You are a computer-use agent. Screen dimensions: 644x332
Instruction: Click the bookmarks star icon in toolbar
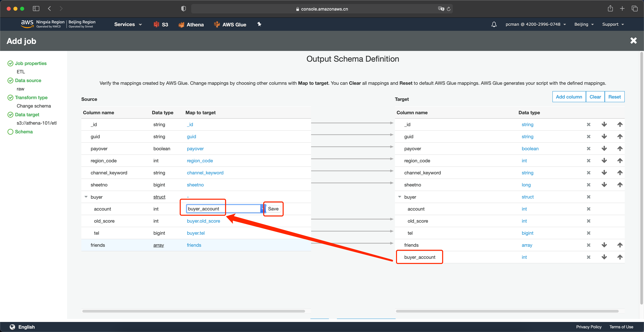[x=259, y=24]
